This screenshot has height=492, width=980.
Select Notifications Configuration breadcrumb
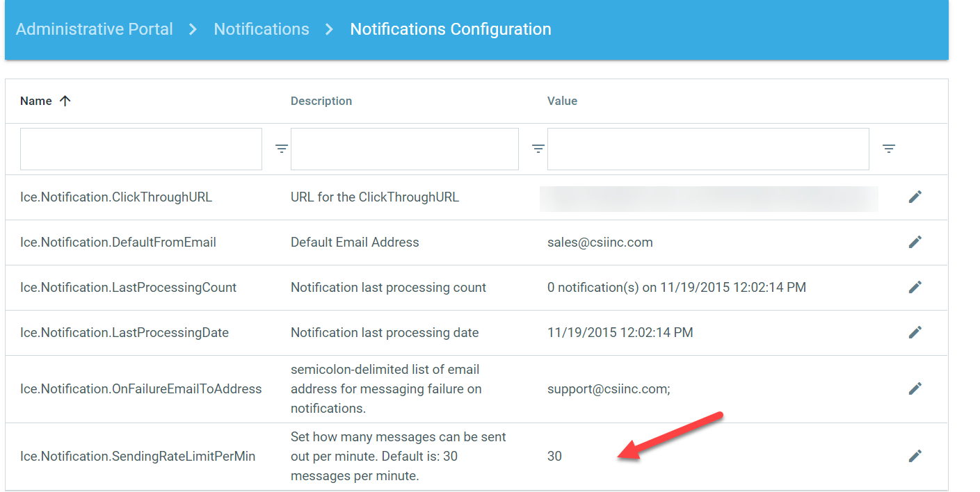click(450, 29)
